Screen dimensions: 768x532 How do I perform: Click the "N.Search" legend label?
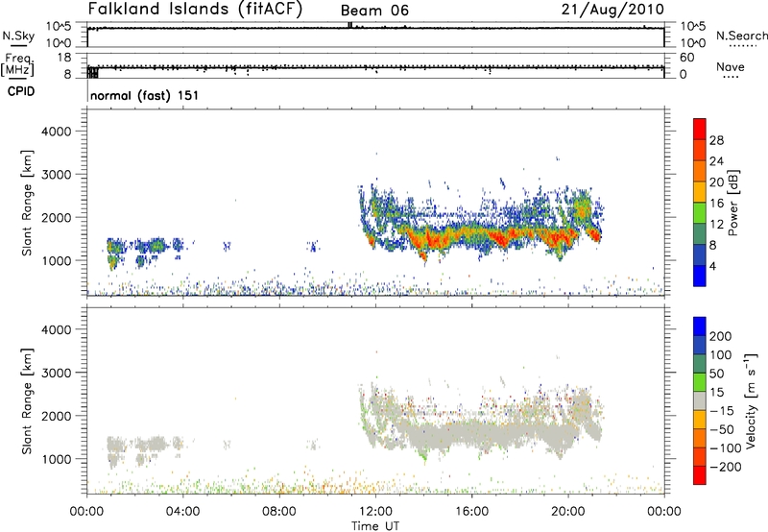tap(742, 36)
